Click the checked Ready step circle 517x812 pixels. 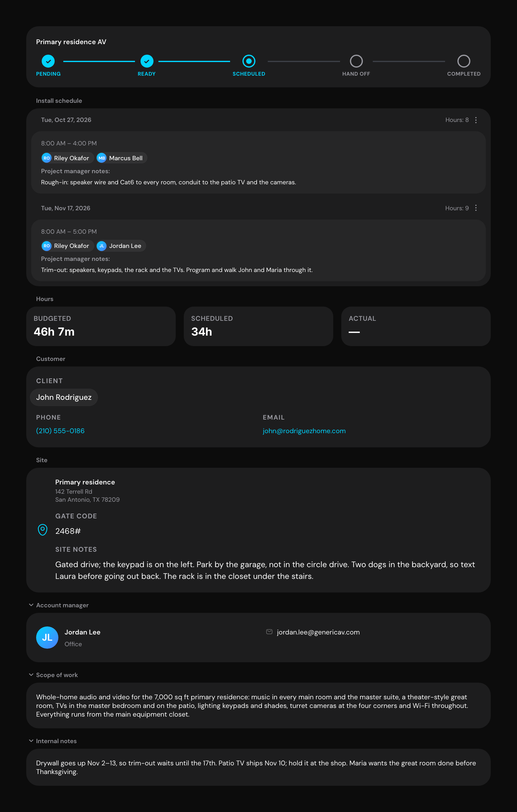point(147,61)
